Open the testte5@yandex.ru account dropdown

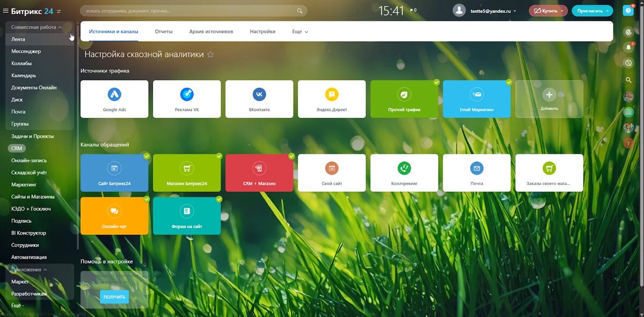[x=493, y=11]
